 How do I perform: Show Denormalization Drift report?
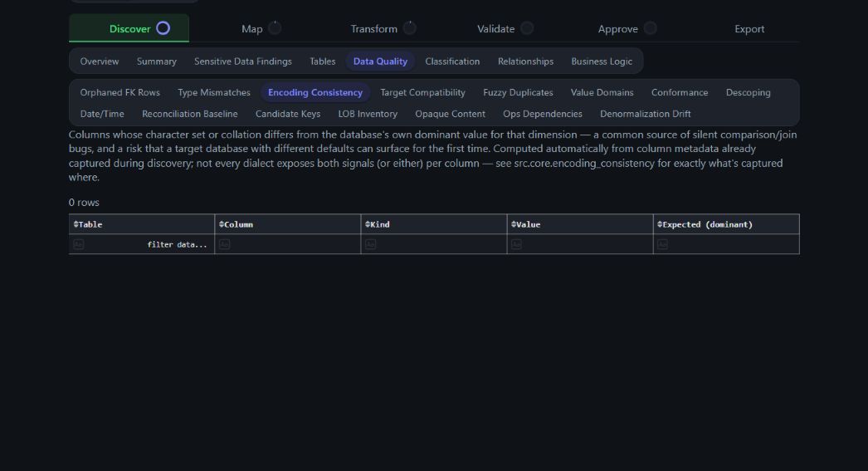coord(645,114)
